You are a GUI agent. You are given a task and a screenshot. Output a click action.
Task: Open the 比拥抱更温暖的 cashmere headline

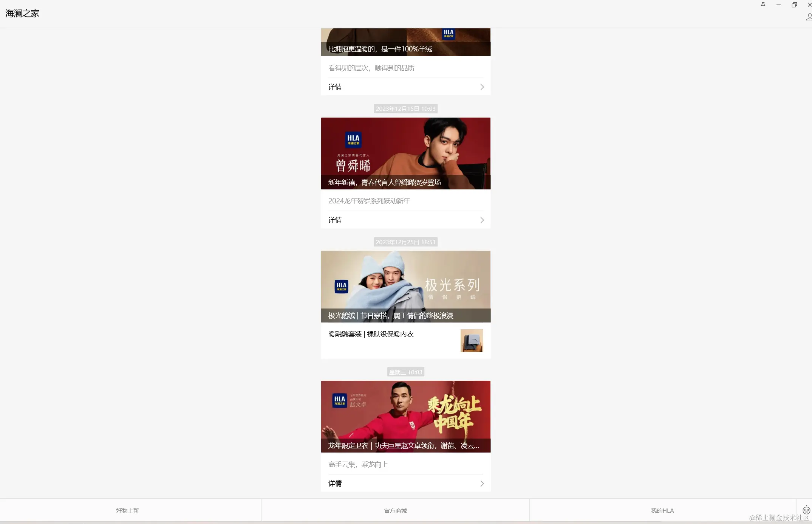click(380, 49)
